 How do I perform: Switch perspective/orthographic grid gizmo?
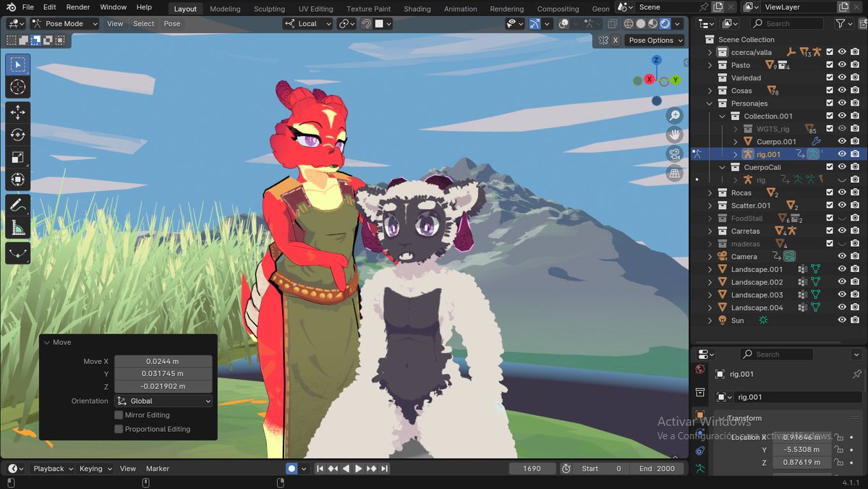[674, 173]
